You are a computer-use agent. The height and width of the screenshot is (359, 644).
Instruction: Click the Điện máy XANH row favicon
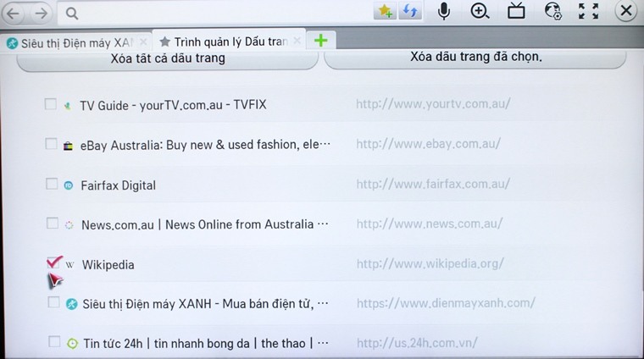71,304
